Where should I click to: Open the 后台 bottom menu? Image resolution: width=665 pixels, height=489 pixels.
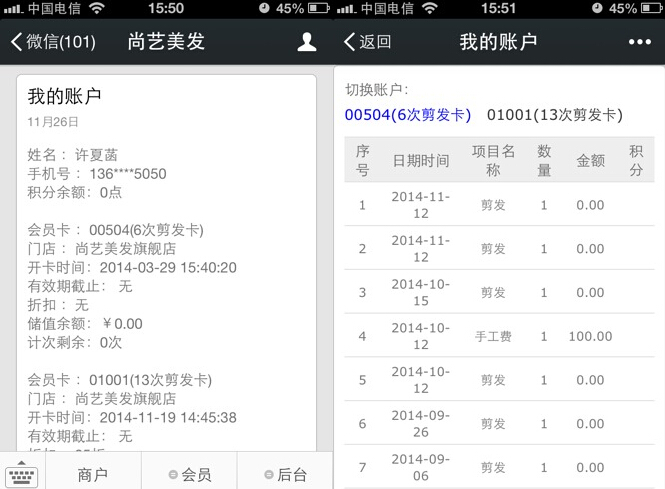[285, 475]
